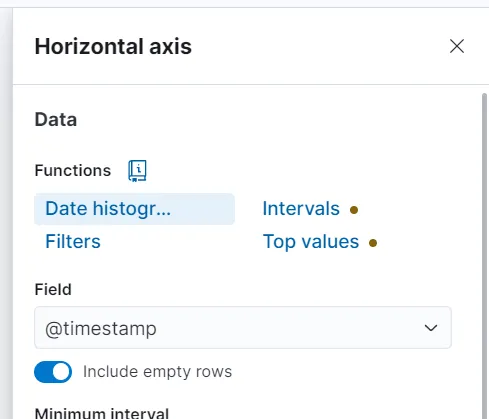
Task: Click the warning dot beside Intervals
Action: pyautogui.click(x=354, y=210)
